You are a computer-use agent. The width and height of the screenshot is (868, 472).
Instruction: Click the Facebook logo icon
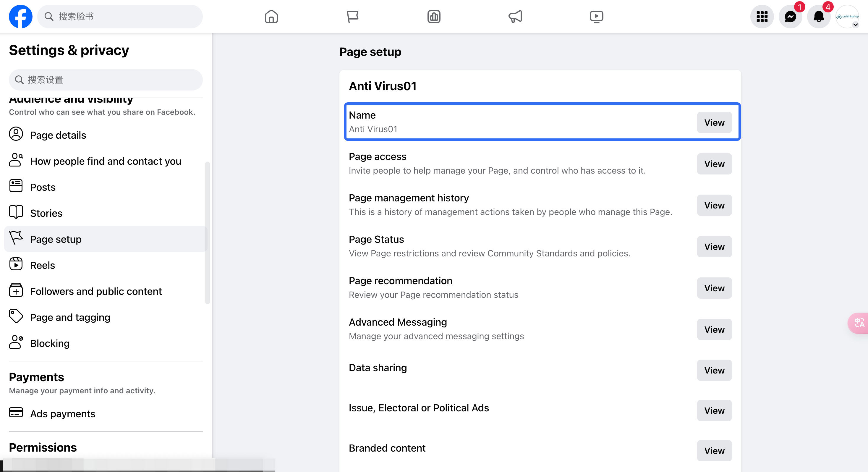click(x=21, y=17)
